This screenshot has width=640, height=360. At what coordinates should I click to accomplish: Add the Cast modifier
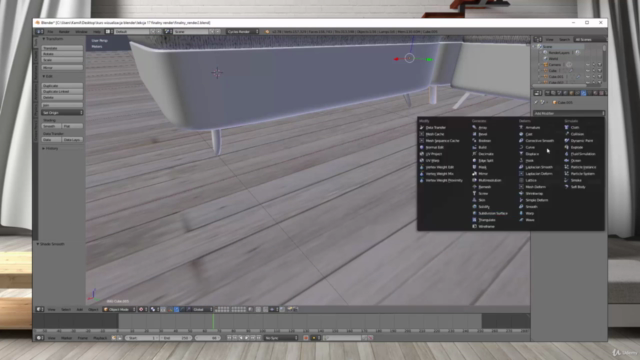click(x=529, y=134)
